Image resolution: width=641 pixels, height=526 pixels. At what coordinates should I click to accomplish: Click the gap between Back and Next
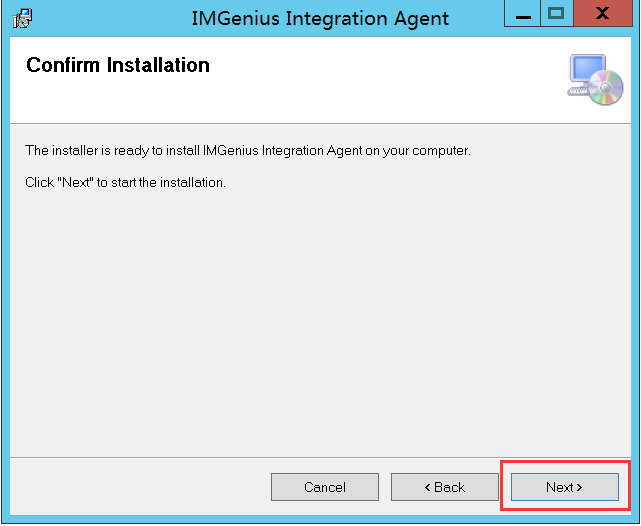[505, 487]
